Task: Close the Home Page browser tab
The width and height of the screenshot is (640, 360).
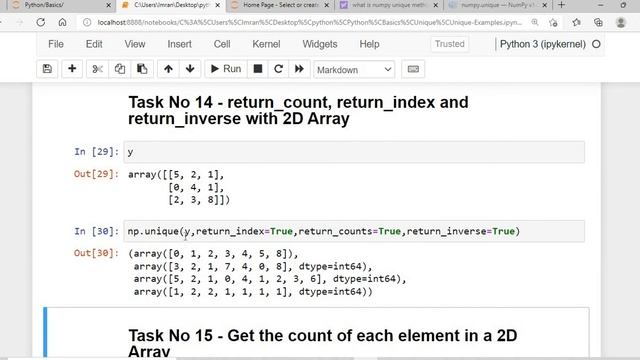Action: tap(327, 5)
